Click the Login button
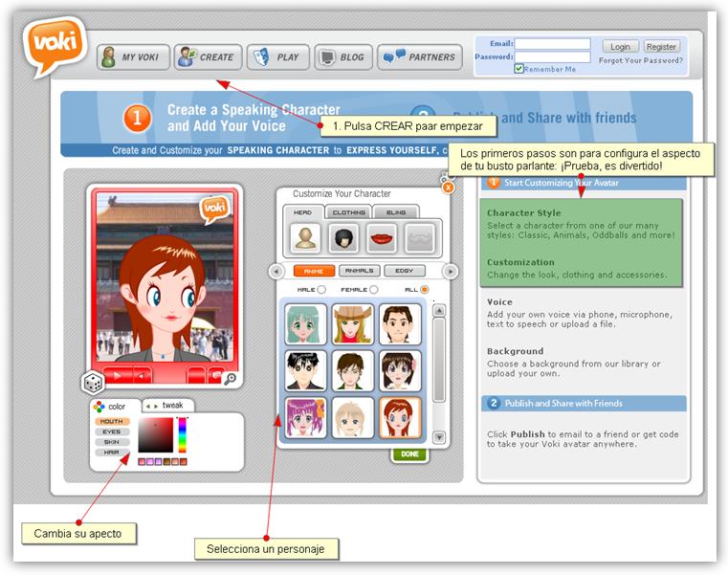The image size is (728, 575). pyautogui.click(x=620, y=47)
